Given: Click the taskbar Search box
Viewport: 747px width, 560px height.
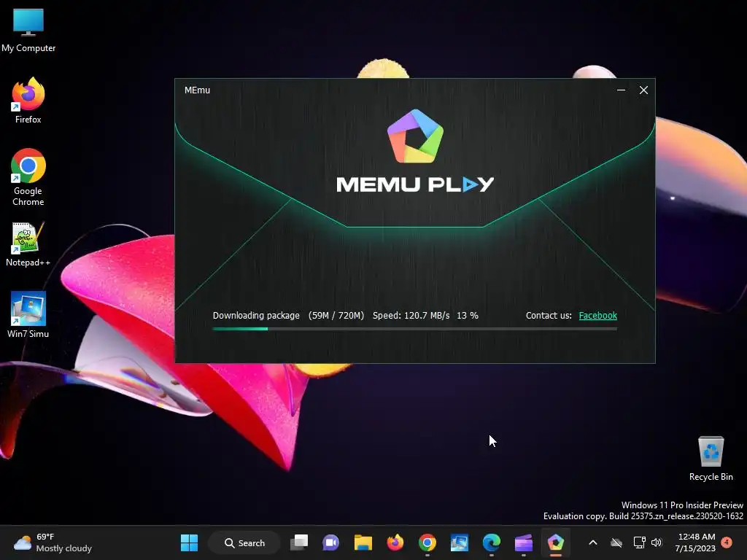Looking at the screenshot, I should coord(244,542).
